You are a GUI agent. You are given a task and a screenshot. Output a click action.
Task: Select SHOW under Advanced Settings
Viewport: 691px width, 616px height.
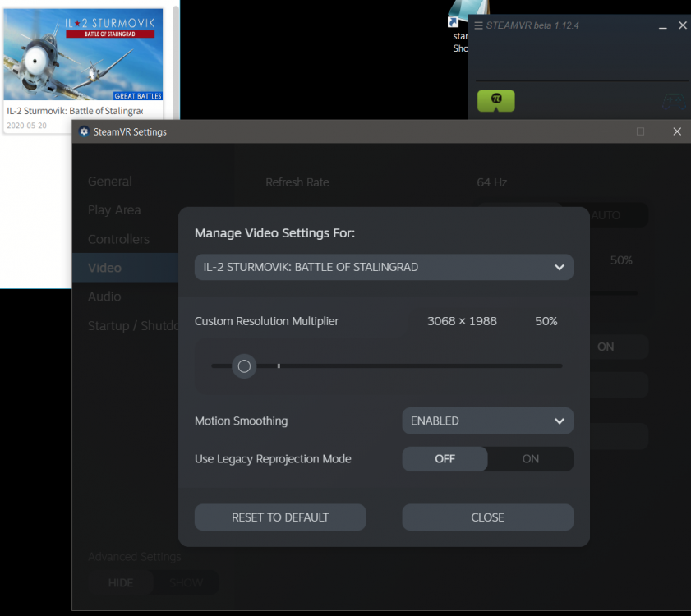(x=186, y=582)
